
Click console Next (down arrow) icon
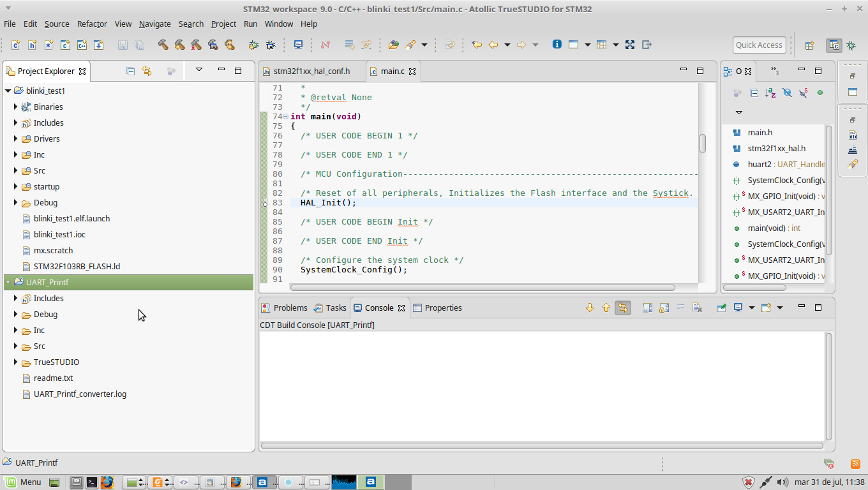point(590,308)
